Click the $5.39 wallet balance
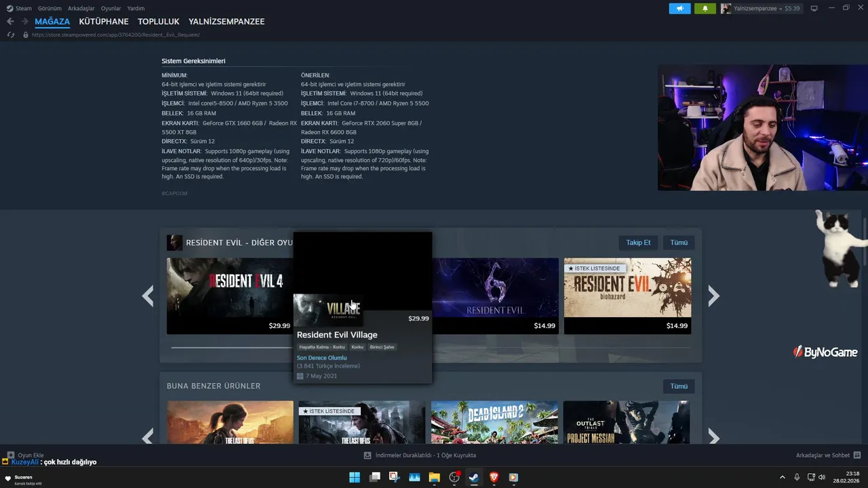This screenshot has height=488, width=868. pyautogui.click(x=792, y=8)
